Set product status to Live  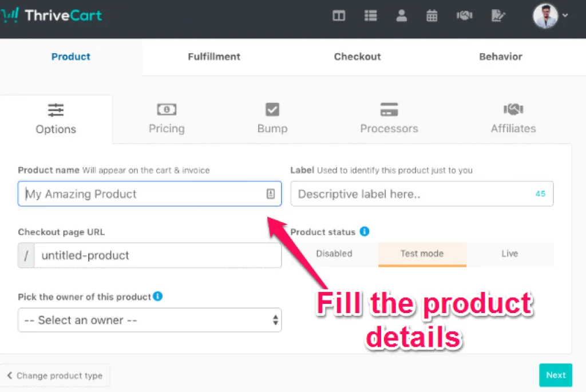click(509, 254)
